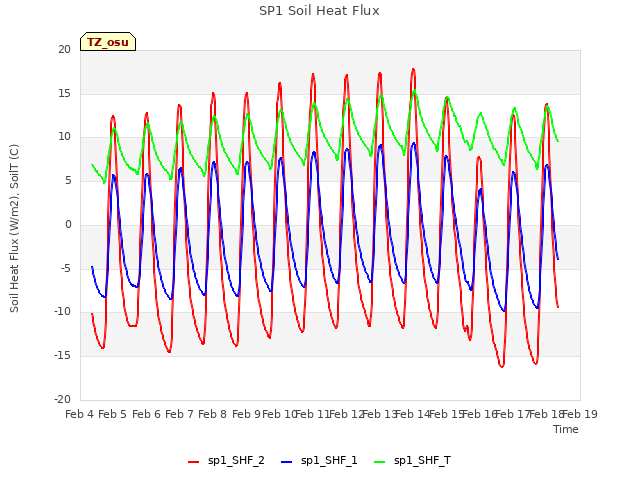
Task: Click the Time x-axis label
Action: [x=566, y=429]
